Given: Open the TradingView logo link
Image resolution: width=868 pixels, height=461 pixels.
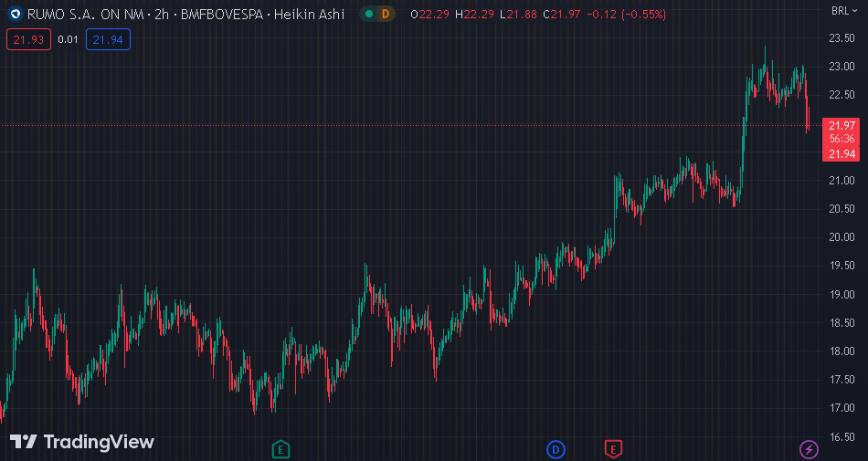Looking at the screenshot, I should (x=82, y=442).
